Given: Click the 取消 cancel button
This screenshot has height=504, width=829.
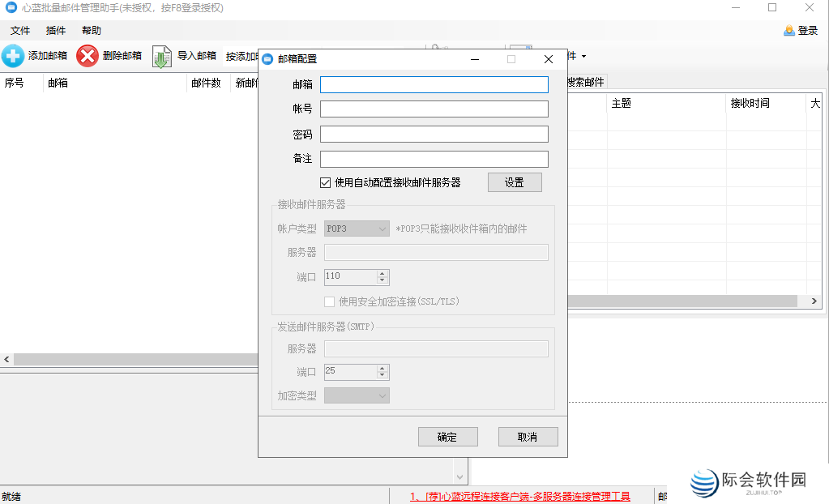Looking at the screenshot, I should [528, 436].
